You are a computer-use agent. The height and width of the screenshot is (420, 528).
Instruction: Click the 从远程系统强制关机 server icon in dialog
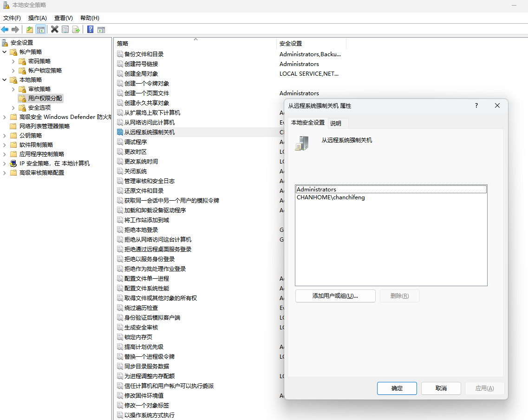coord(302,143)
